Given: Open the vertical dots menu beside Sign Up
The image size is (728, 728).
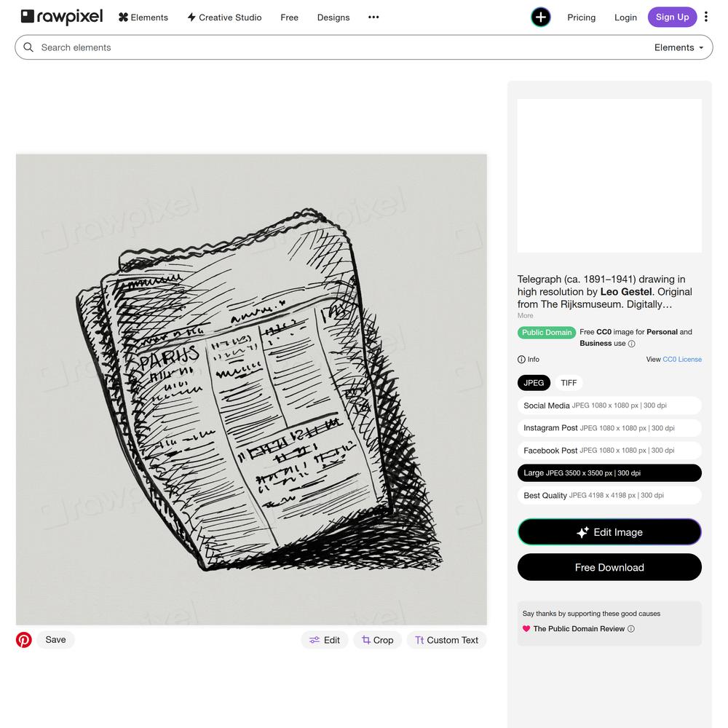Looking at the screenshot, I should [705, 17].
